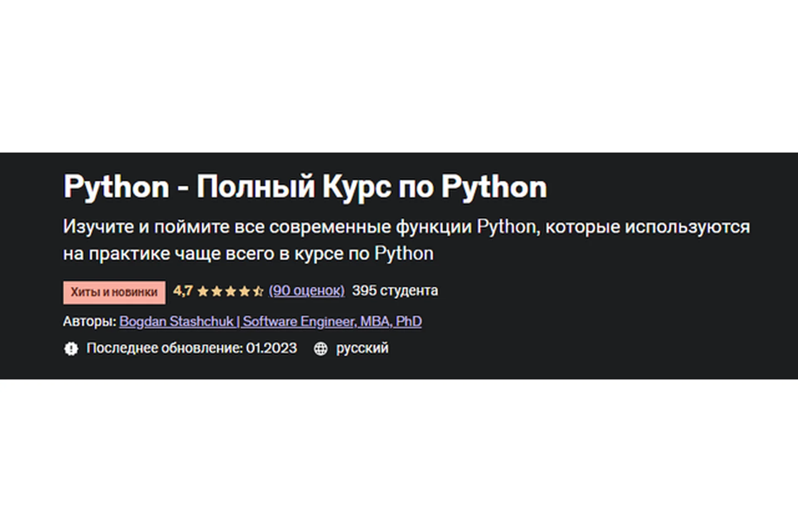Click the globe symbol before the language label

point(320,348)
